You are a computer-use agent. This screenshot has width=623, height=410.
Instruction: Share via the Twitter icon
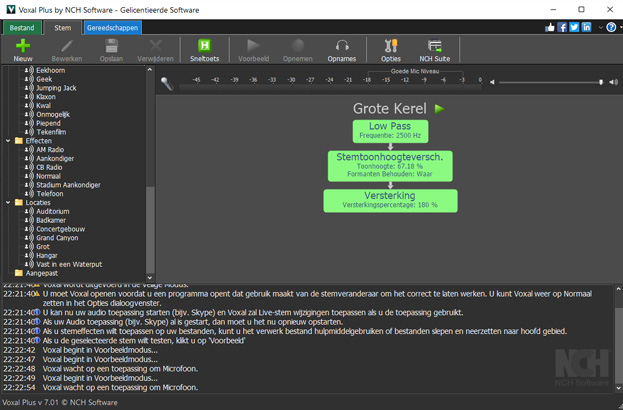click(x=574, y=27)
